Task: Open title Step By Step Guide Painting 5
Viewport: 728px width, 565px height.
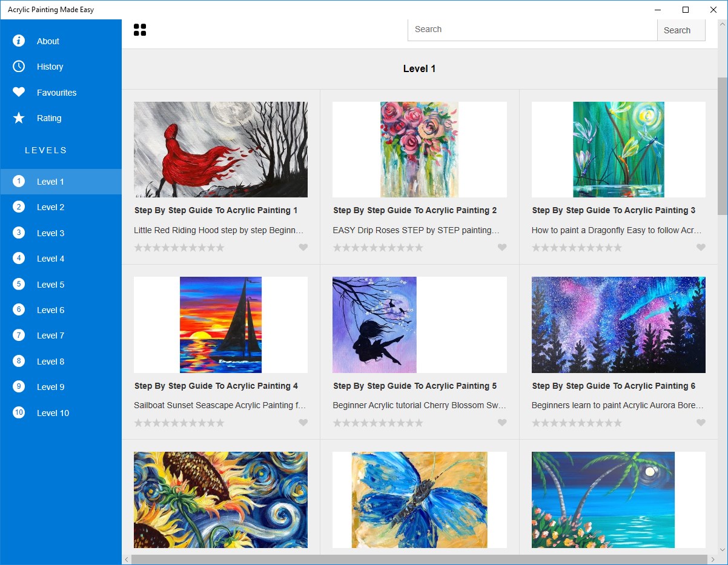Action: click(415, 386)
